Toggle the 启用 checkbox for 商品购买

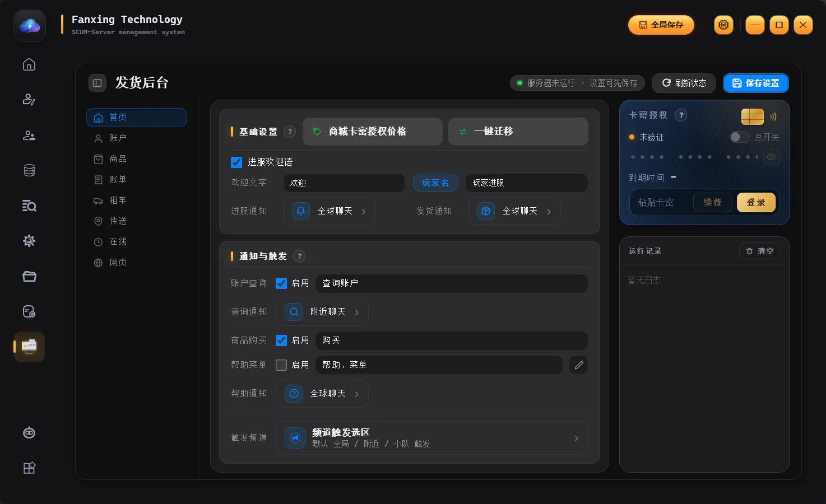tap(281, 340)
